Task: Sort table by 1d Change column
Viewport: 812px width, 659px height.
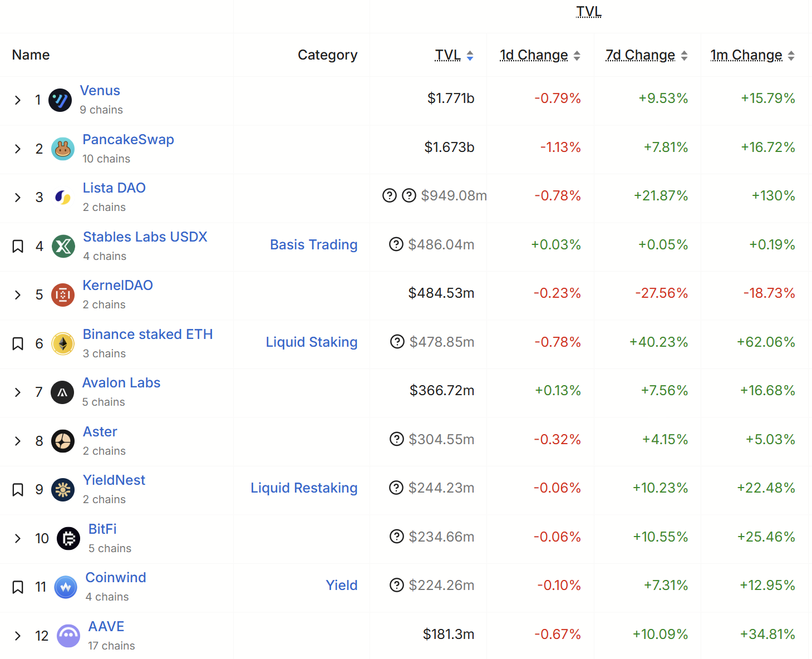Action: [540, 55]
